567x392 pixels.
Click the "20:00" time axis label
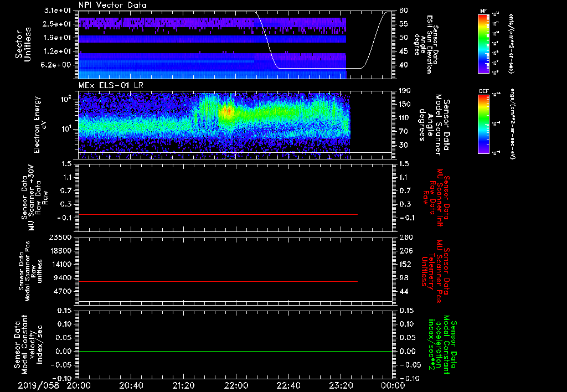pyautogui.click(x=79, y=385)
